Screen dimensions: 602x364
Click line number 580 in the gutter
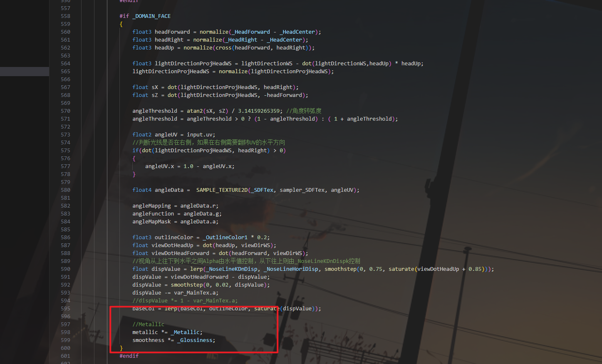65,190
